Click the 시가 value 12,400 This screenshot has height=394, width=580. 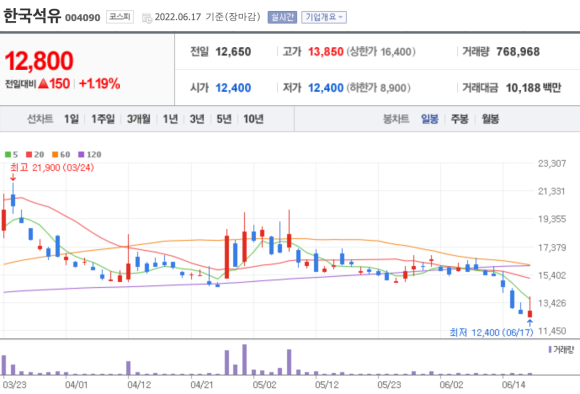point(233,88)
